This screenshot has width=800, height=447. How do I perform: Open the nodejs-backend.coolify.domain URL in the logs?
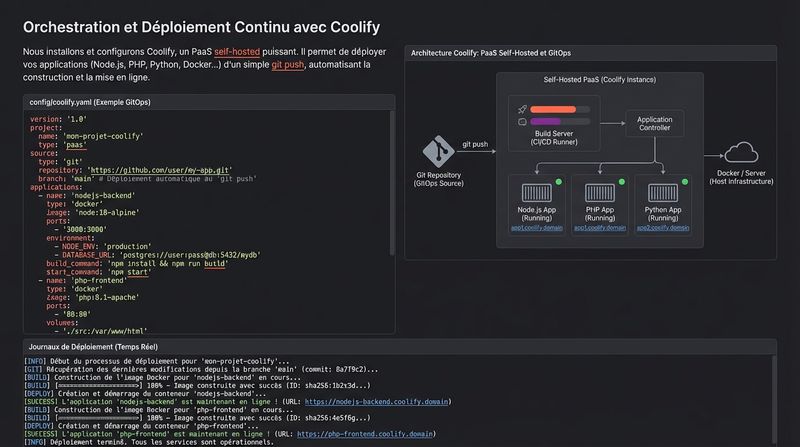(377, 402)
